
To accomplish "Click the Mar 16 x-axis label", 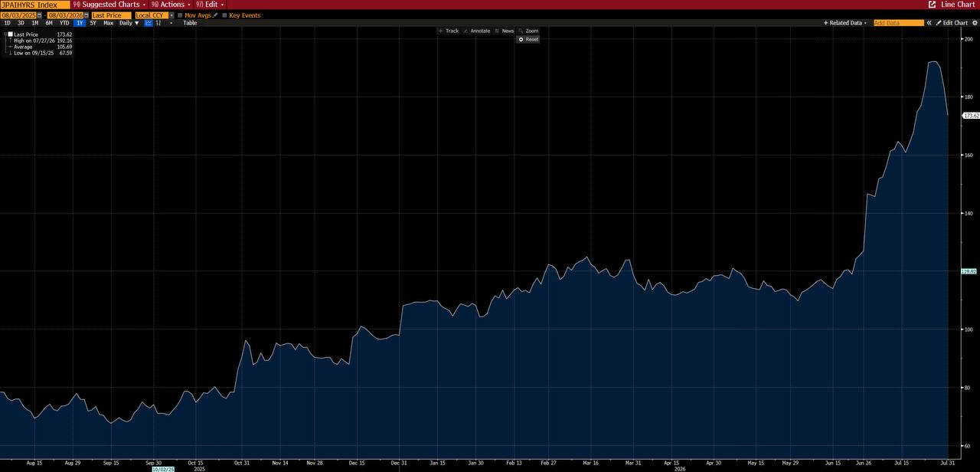I will [x=591, y=463].
